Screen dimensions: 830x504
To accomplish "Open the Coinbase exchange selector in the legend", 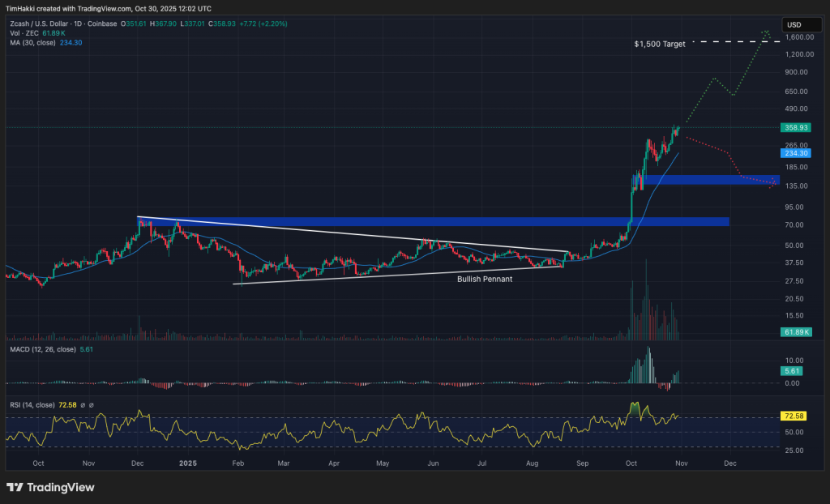I will click(x=101, y=24).
